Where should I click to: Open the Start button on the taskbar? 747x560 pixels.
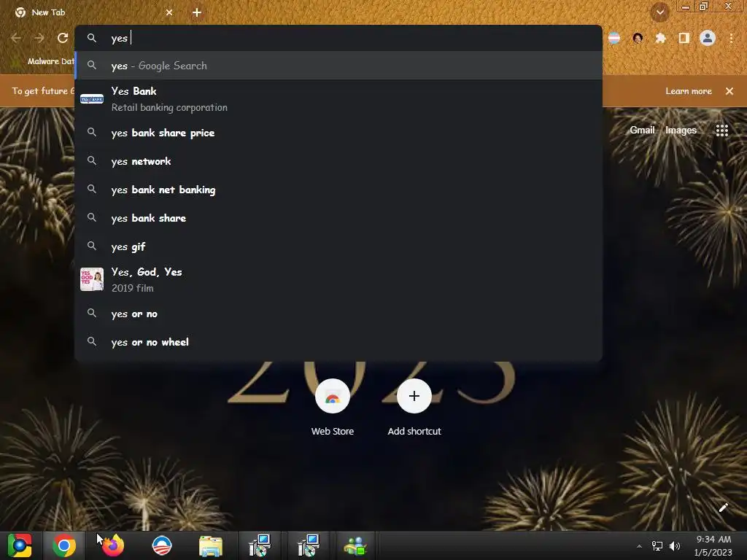click(20, 545)
